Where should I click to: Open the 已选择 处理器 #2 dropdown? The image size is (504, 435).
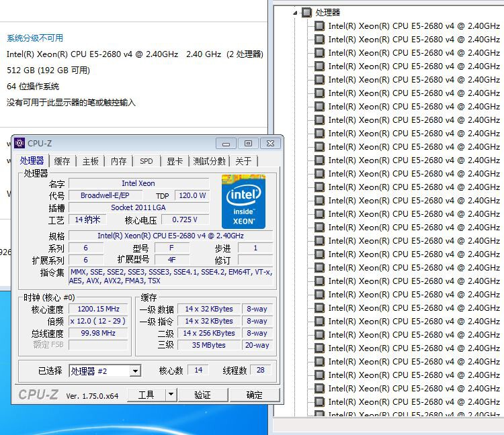[135, 371]
